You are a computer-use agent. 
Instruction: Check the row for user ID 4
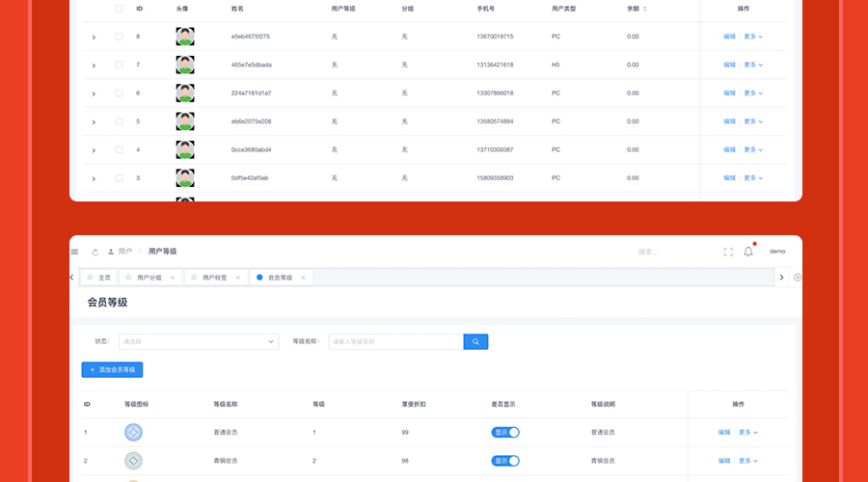pyautogui.click(x=119, y=149)
